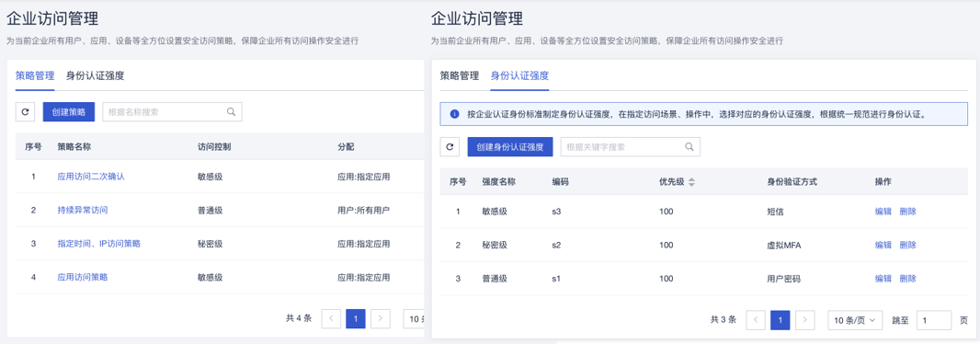Edit the 敏感级 s3 strength row

pyautogui.click(x=883, y=212)
